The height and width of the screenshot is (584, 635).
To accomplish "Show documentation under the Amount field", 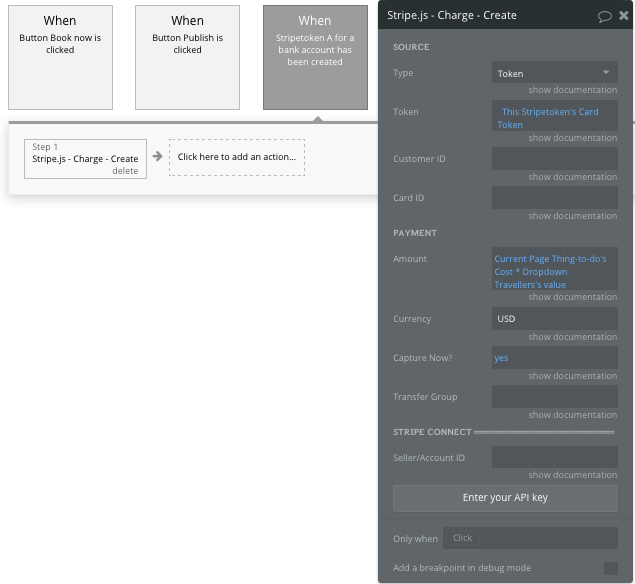I will (x=572, y=297).
